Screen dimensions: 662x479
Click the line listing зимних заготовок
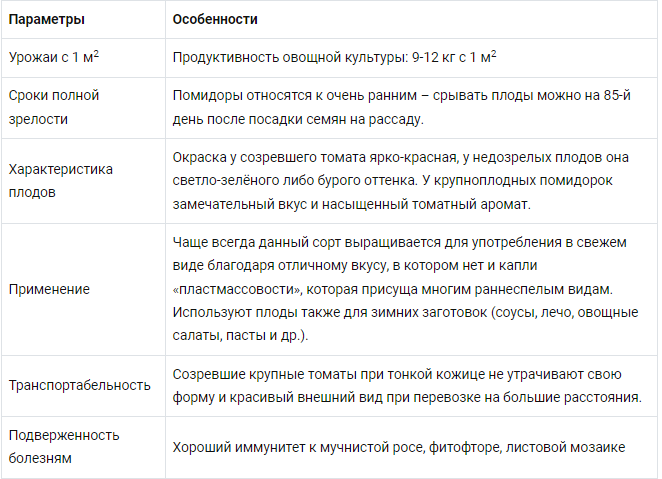tap(405, 313)
